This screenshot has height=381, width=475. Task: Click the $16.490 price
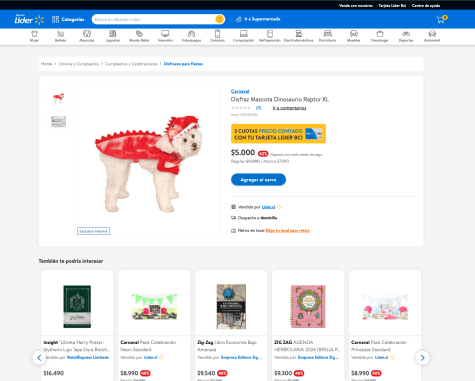pos(53,373)
